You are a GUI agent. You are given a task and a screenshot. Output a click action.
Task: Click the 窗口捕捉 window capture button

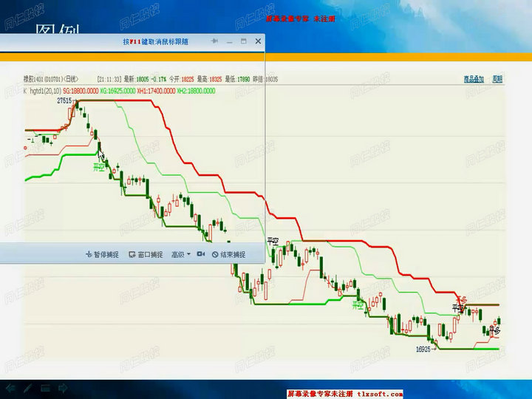pyautogui.click(x=146, y=254)
